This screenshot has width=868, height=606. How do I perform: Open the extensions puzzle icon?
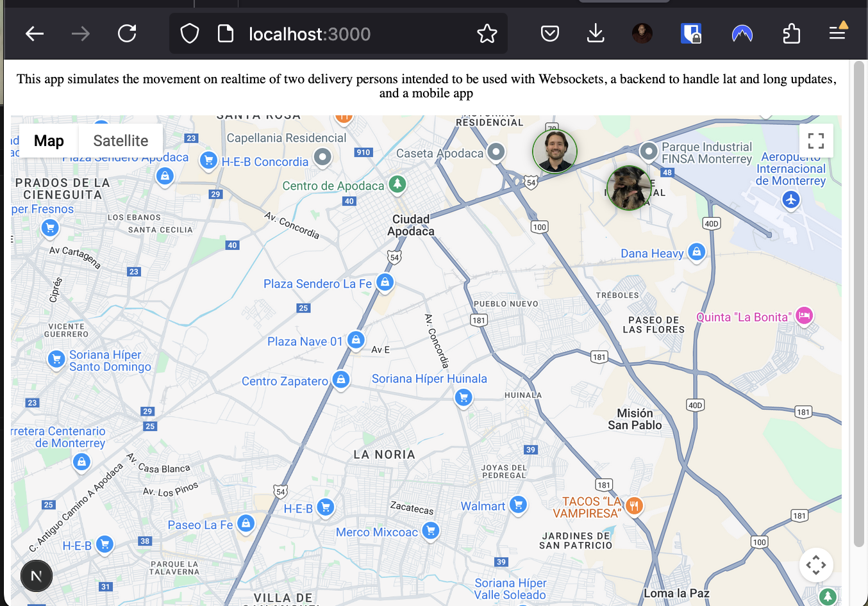pyautogui.click(x=792, y=33)
